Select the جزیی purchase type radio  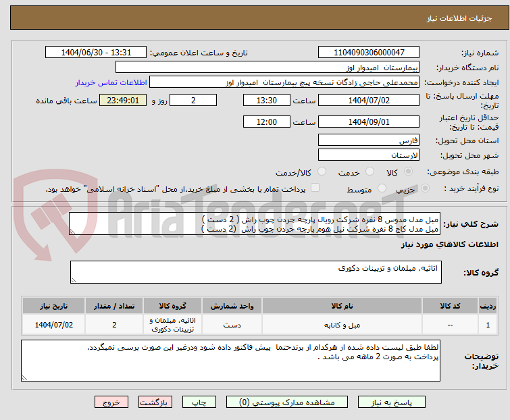click(x=425, y=188)
